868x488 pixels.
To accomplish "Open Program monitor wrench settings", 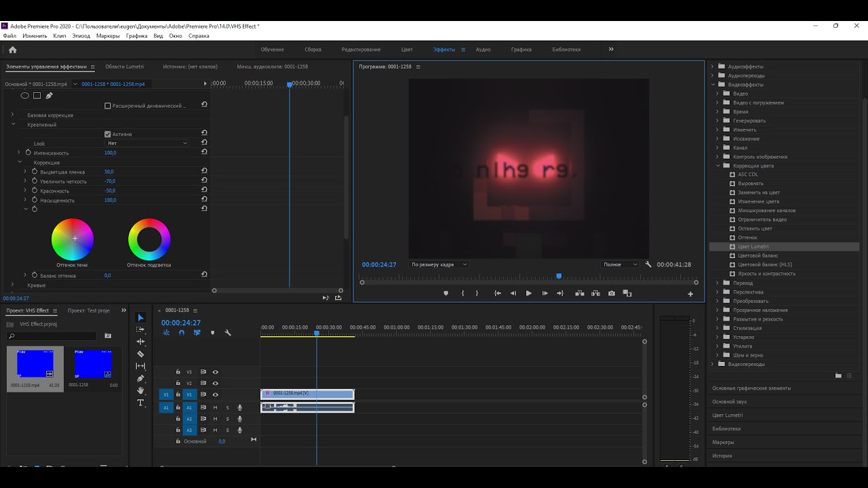I will click(x=648, y=264).
